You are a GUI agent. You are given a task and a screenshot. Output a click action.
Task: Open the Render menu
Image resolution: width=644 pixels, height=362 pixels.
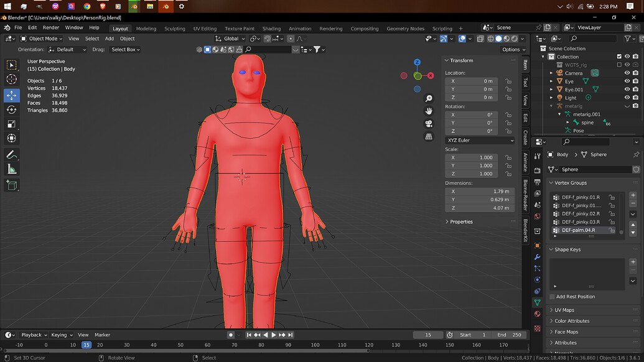51,28
